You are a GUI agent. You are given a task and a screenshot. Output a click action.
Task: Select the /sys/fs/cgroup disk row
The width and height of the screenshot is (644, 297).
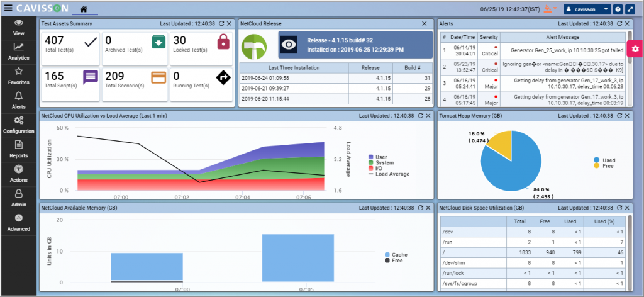click(x=533, y=283)
